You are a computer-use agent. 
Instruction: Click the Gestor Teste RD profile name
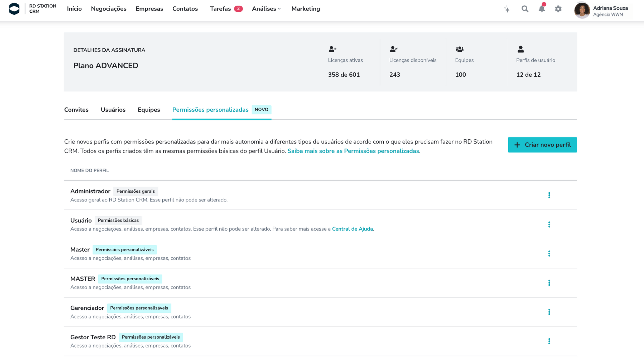(x=93, y=337)
